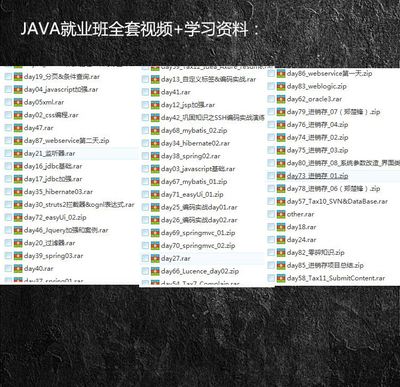Select checkbox next to day30_struts2 .rar

[8, 205]
